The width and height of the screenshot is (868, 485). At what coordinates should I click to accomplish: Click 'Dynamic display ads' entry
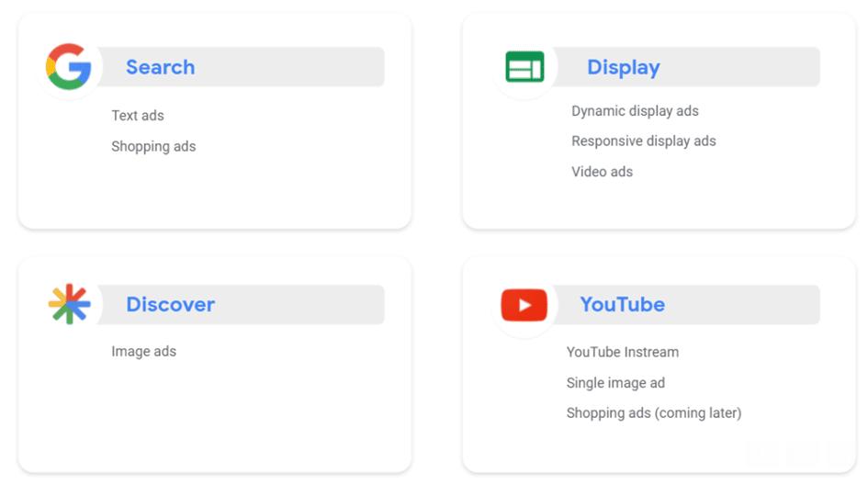click(x=635, y=111)
